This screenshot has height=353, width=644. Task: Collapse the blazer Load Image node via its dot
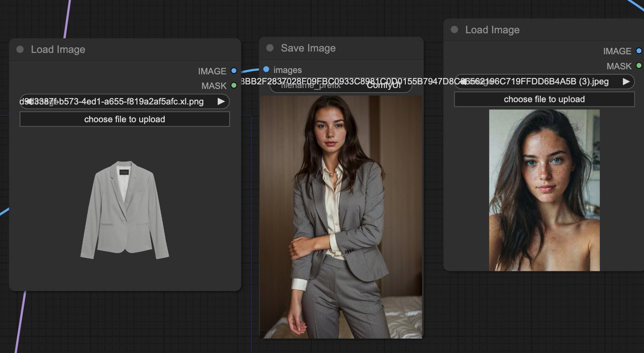(20, 49)
